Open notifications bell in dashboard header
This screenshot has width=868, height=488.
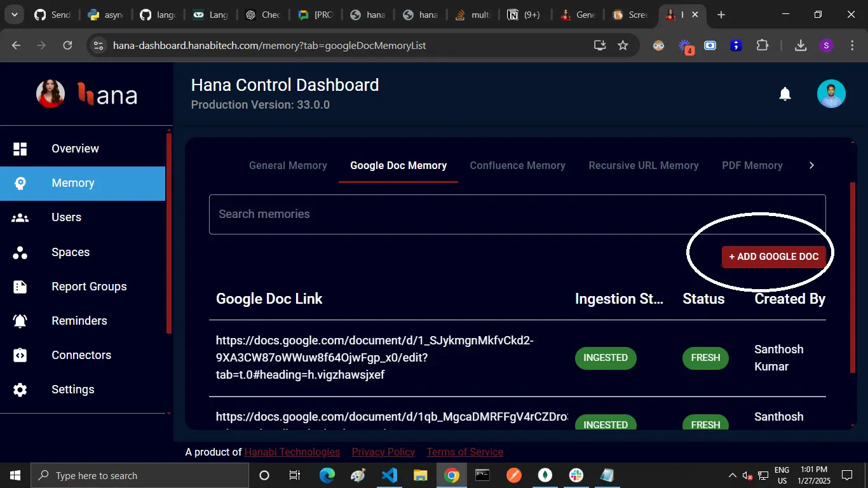point(785,94)
